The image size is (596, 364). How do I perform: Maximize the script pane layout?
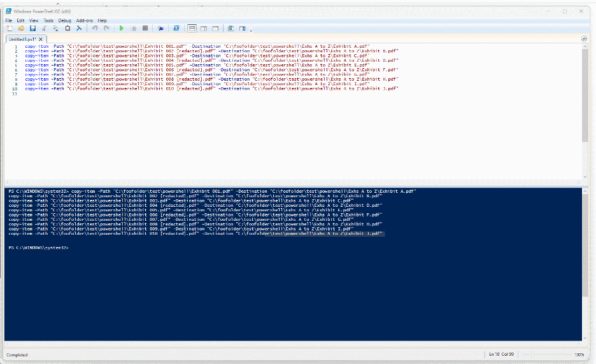[215, 29]
